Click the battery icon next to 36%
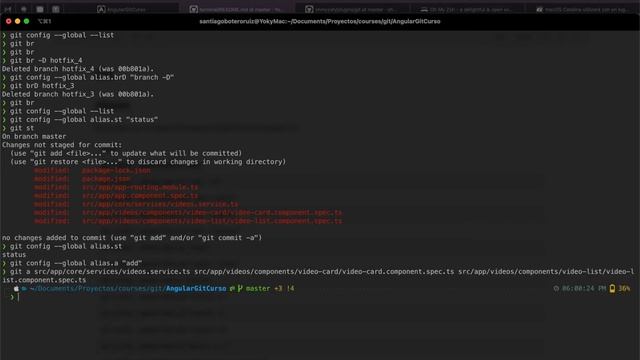Screen dimensions: 640x360 click(612, 289)
